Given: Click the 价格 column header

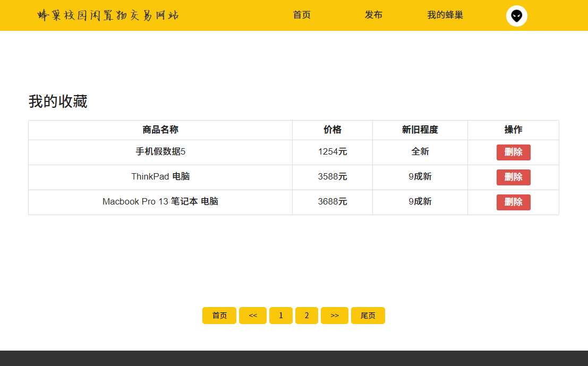Looking at the screenshot, I should pos(333,130).
